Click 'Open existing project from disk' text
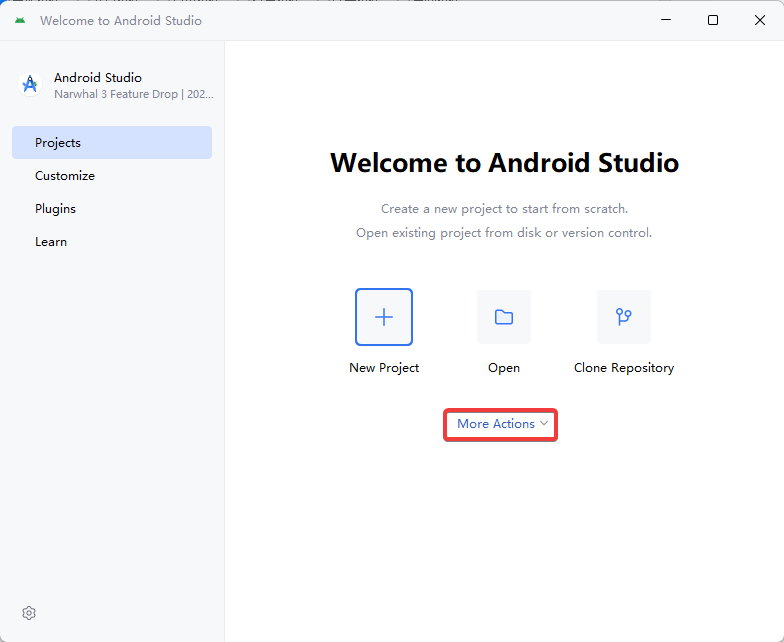The image size is (784, 642). (504, 232)
